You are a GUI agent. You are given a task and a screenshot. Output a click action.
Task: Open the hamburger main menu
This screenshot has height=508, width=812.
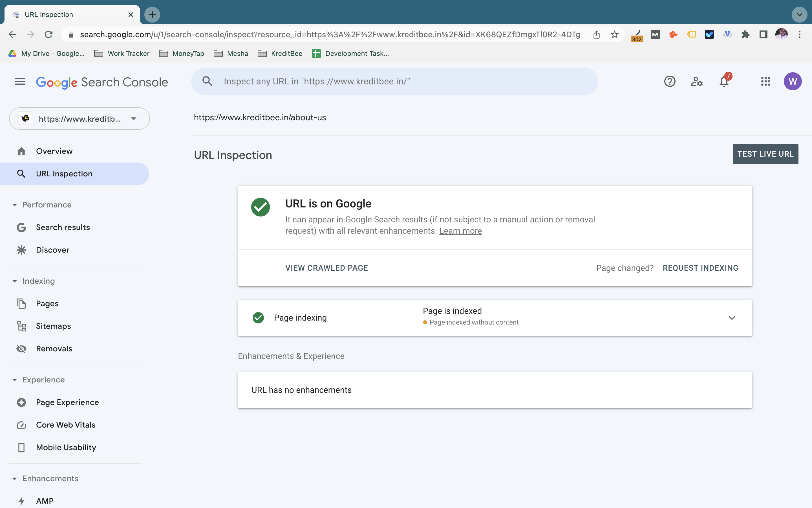click(x=20, y=81)
